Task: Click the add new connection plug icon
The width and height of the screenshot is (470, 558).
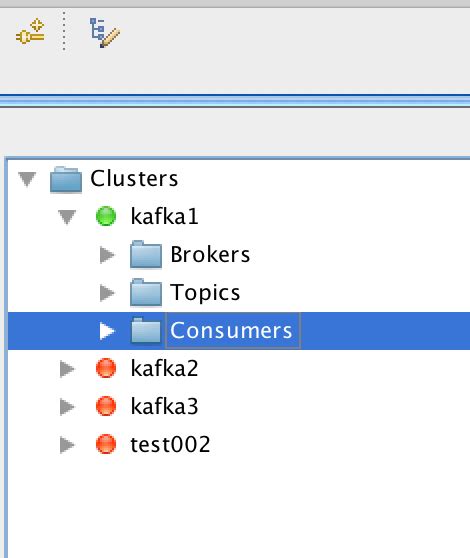Action: click(30, 32)
